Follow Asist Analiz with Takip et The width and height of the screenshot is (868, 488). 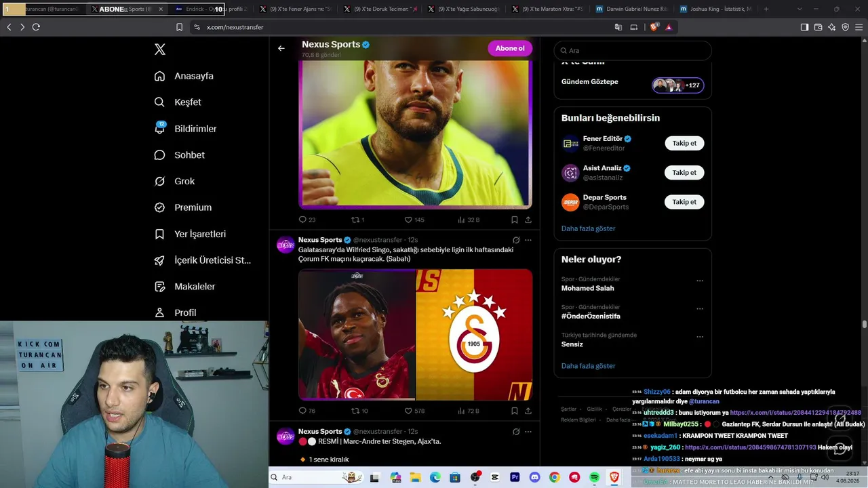point(684,173)
